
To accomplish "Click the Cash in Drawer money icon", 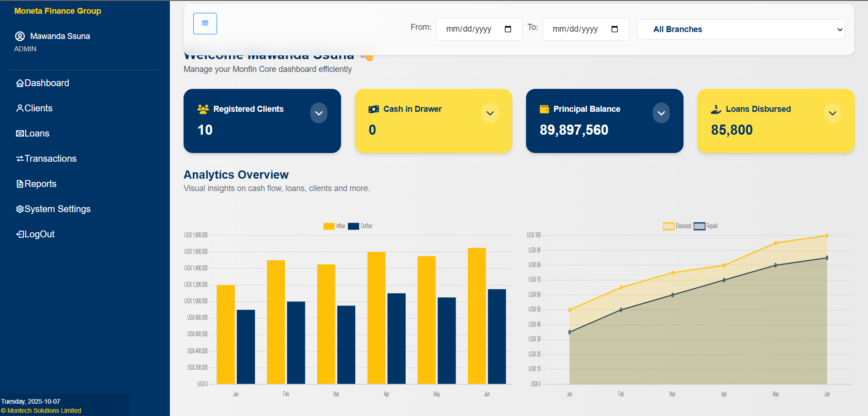I will coord(374,109).
